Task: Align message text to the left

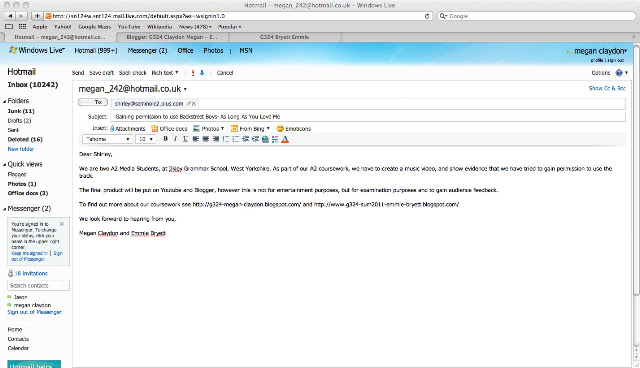Action: (x=196, y=139)
